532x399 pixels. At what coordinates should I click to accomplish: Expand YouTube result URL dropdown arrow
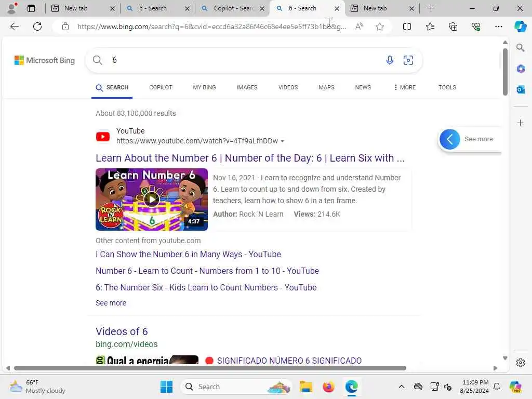(x=282, y=141)
